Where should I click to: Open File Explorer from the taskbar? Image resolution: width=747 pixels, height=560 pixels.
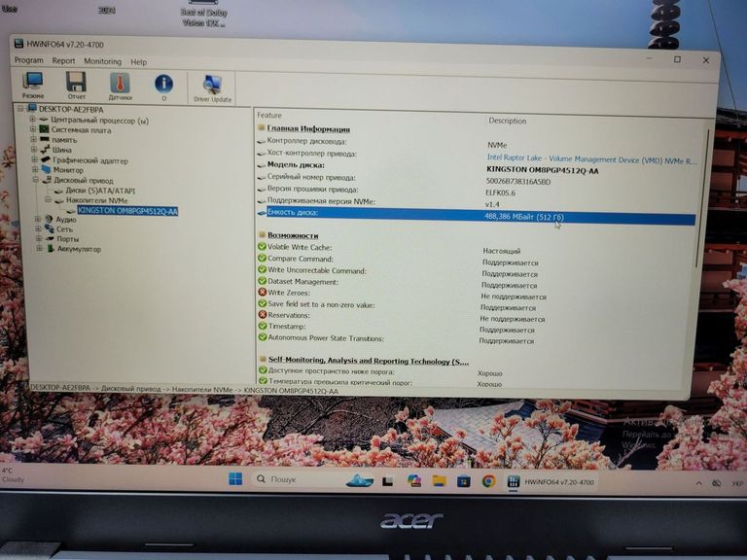tap(439, 481)
